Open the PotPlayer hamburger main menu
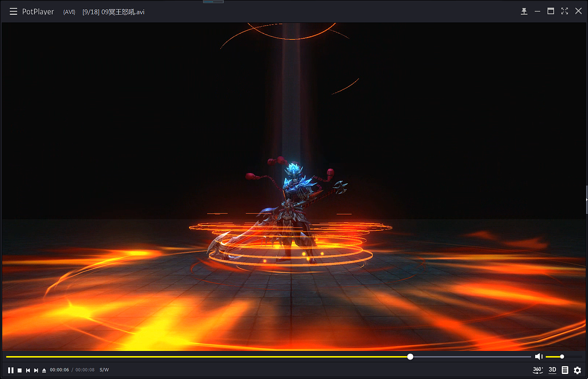This screenshot has width=588, height=379. tap(13, 11)
